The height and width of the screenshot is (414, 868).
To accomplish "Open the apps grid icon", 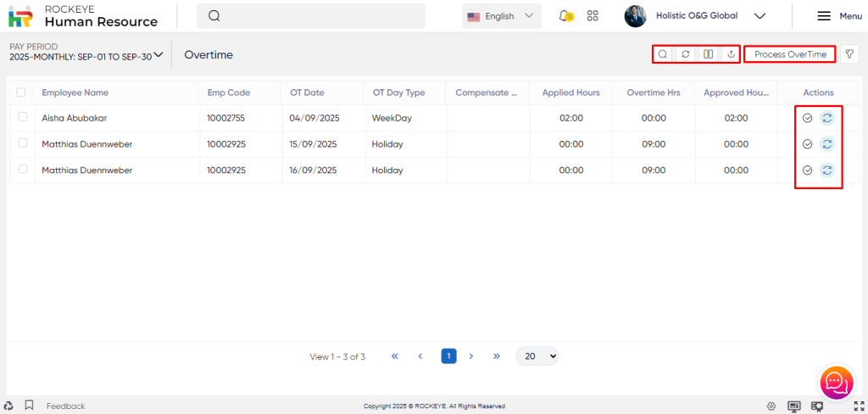I will [593, 16].
